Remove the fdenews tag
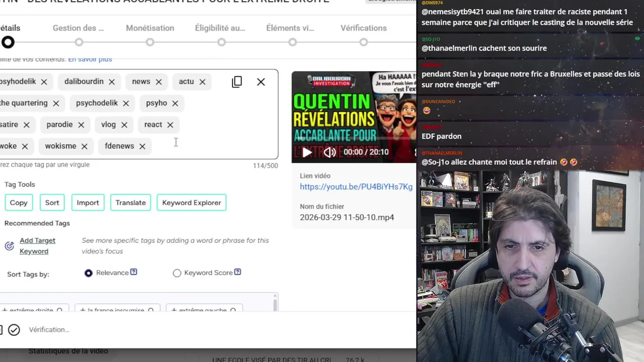The height and width of the screenshot is (362, 644). click(142, 147)
